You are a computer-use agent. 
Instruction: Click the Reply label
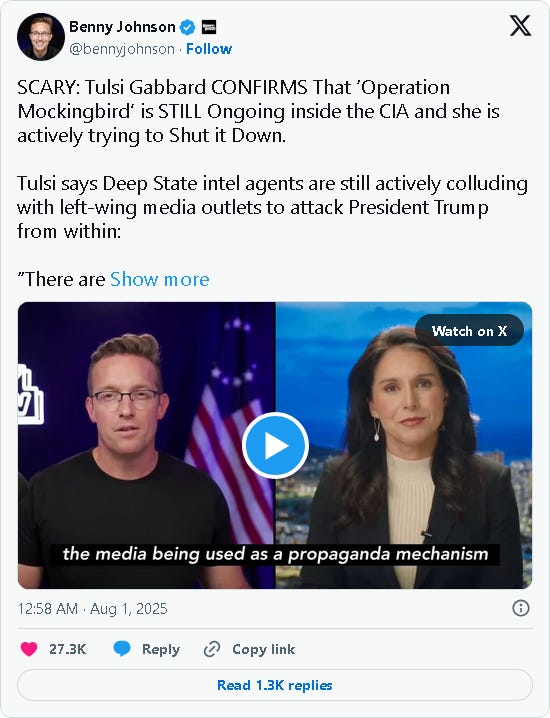click(x=161, y=649)
